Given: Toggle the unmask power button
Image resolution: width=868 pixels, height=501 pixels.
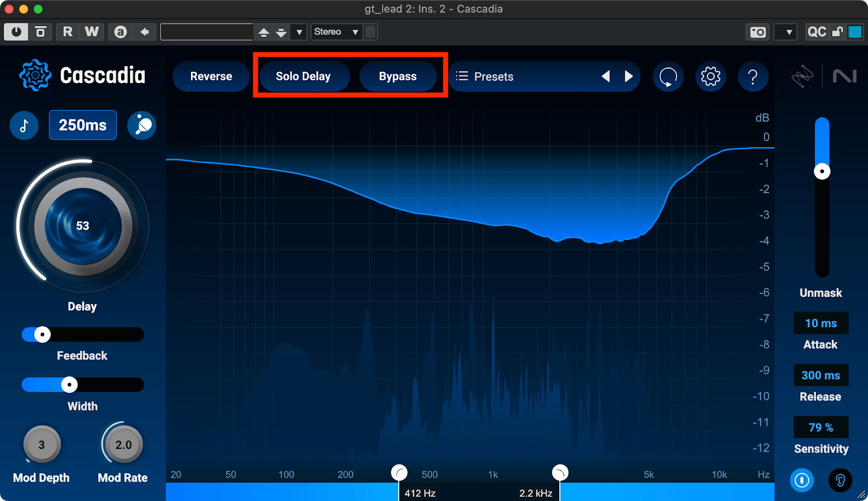Looking at the screenshot, I should [802, 480].
